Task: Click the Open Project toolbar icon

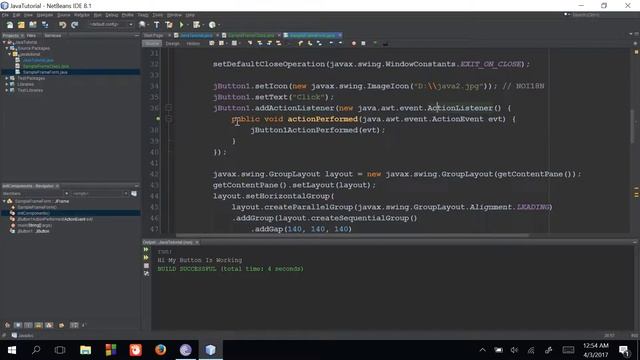Action: [33, 25]
